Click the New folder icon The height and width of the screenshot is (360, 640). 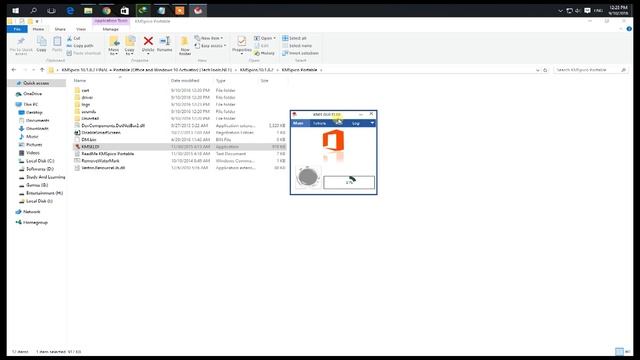[184, 42]
